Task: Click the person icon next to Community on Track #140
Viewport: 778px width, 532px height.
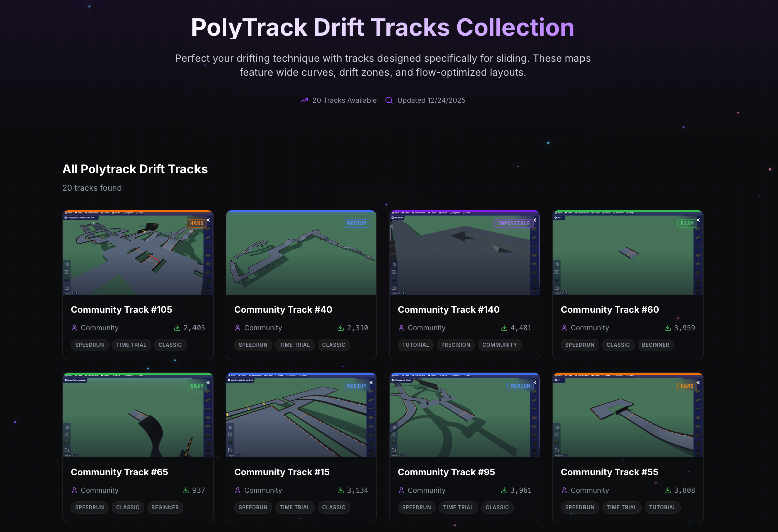Action: tap(401, 328)
